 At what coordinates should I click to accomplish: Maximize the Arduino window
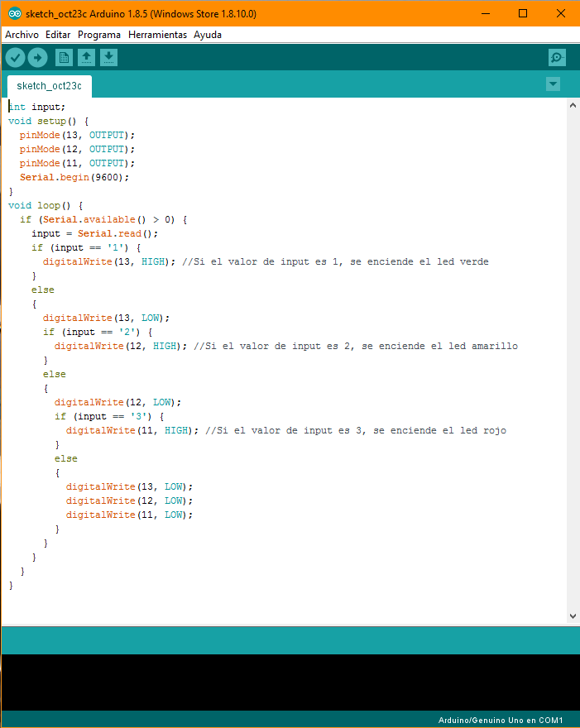(523, 13)
